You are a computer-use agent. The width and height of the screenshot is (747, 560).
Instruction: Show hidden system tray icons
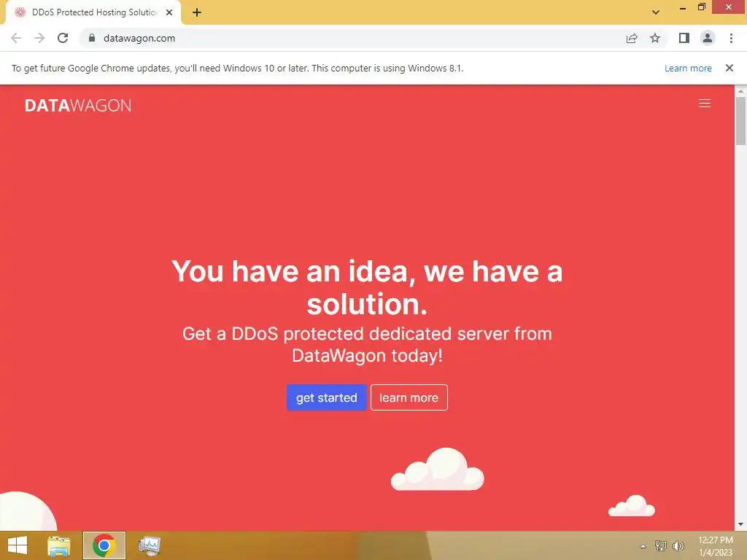pos(643,546)
